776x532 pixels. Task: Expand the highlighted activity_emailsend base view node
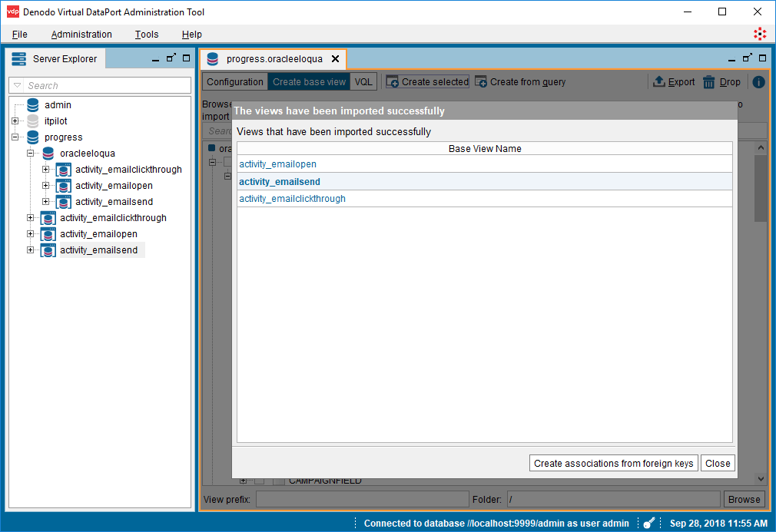point(31,250)
